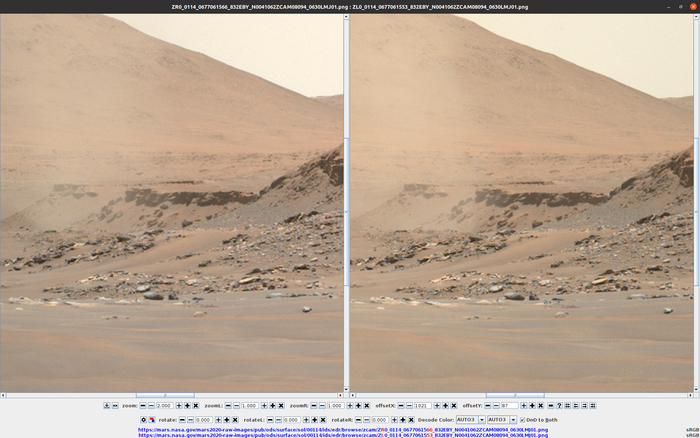Open the ZL0 image URL link
This screenshot has width=700, height=438.
coord(343,435)
